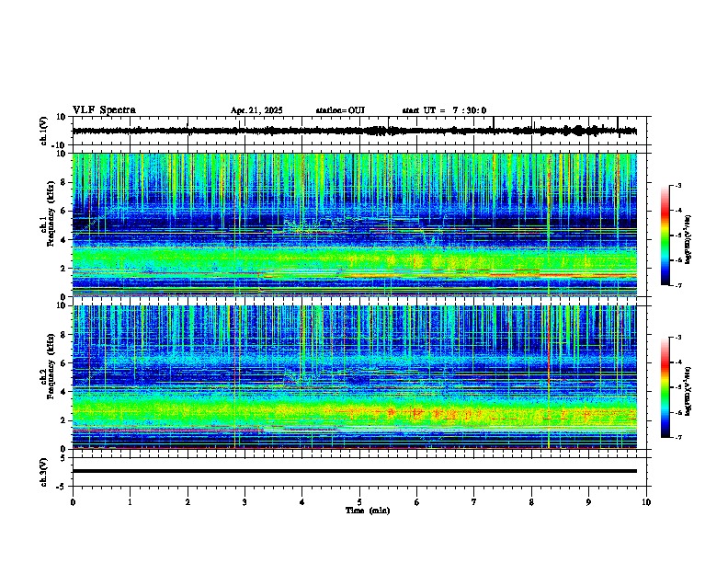Click the "5" tick on ch.3 voltage axis
The height and width of the screenshot is (563, 728).
point(63,457)
